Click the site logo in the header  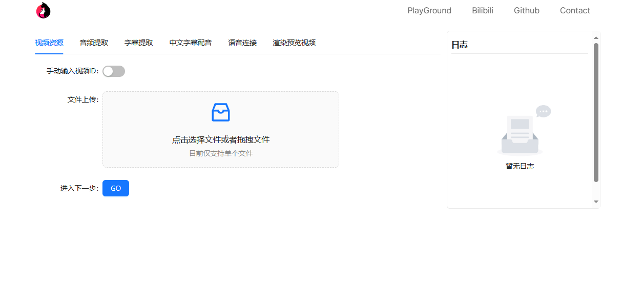(44, 10)
